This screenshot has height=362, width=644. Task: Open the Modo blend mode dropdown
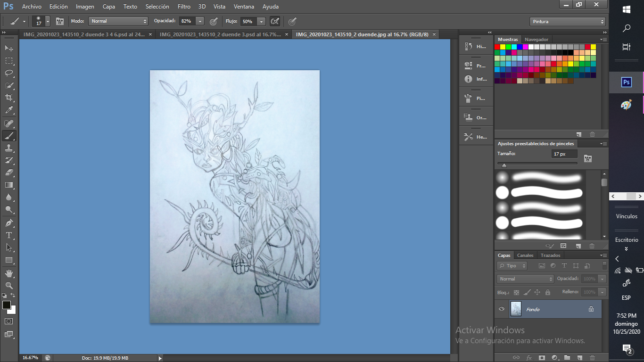pyautogui.click(x=118, y=21)
